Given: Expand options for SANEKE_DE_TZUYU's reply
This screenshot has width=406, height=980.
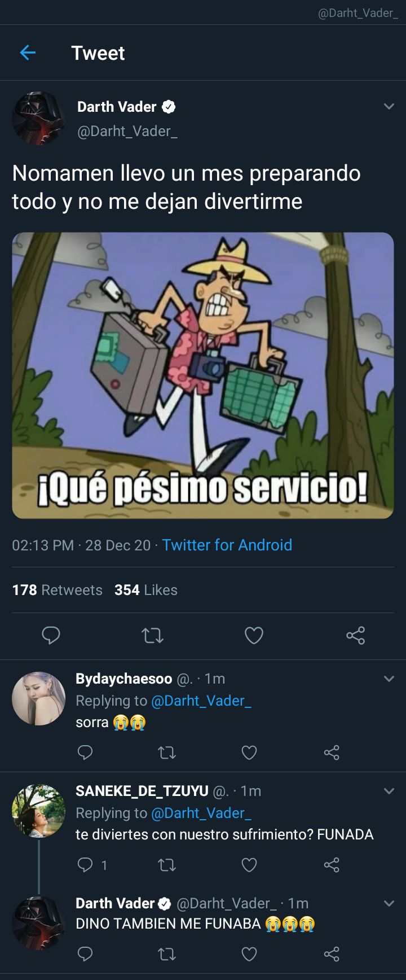Looking at the screenshot, I should pyautogui.click(x=389, y=791).
